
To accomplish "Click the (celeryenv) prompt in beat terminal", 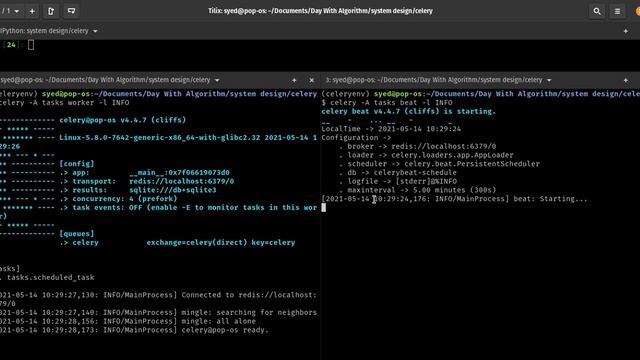I will (x=345, y=94).
